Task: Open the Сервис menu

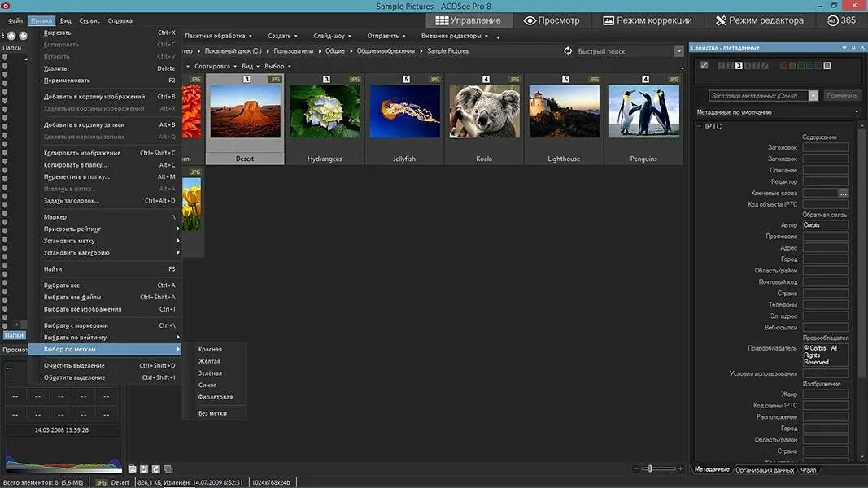Action: (89, 20)
